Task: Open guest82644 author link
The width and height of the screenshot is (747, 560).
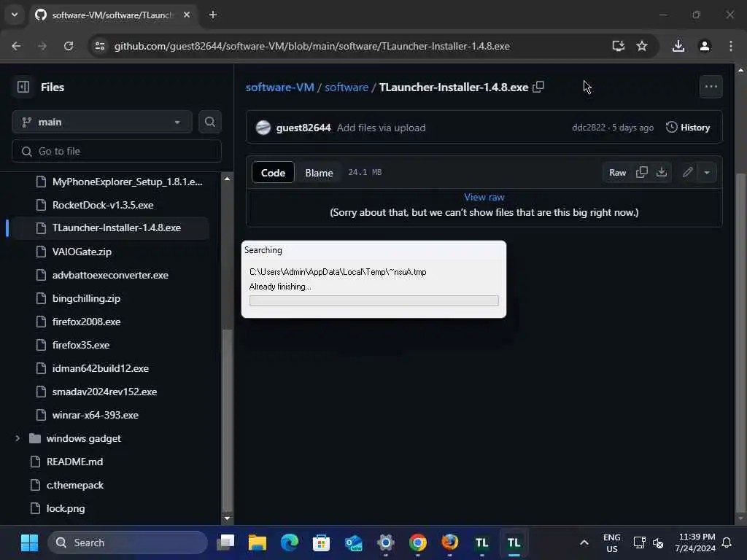Action: (x=303, y=128)
